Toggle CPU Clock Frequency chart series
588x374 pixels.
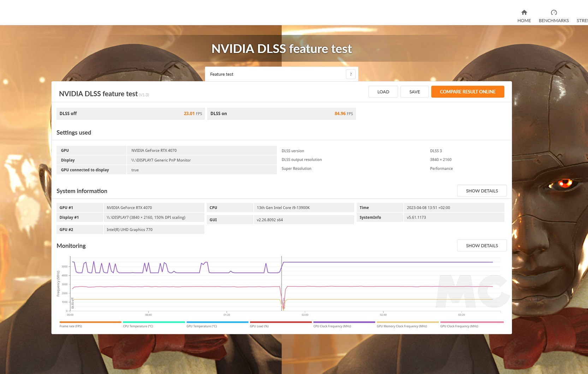(332, 326)
